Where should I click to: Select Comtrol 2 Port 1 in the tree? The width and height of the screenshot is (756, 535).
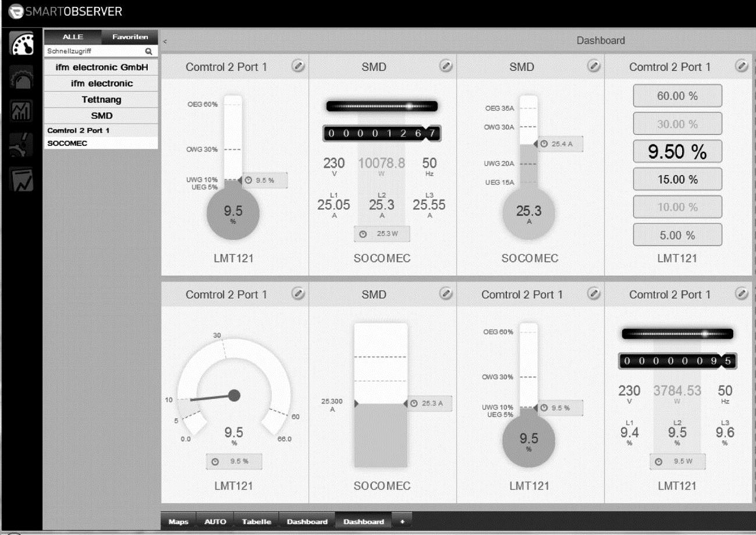(101, 131)
